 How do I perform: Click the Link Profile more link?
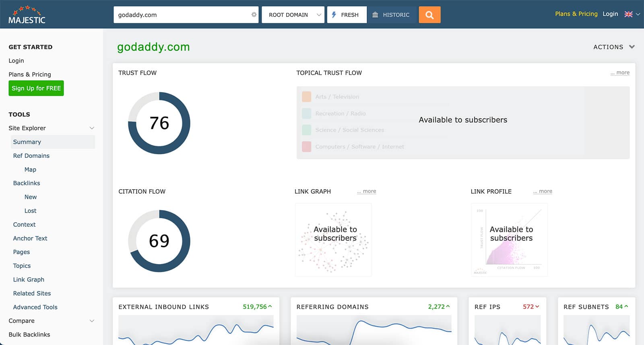[x=543, y=191]
